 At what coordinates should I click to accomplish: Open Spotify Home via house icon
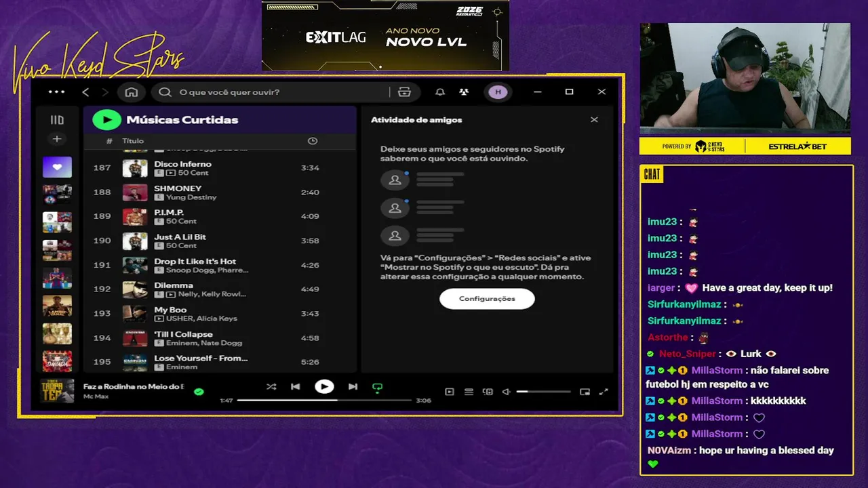(132, 92)
